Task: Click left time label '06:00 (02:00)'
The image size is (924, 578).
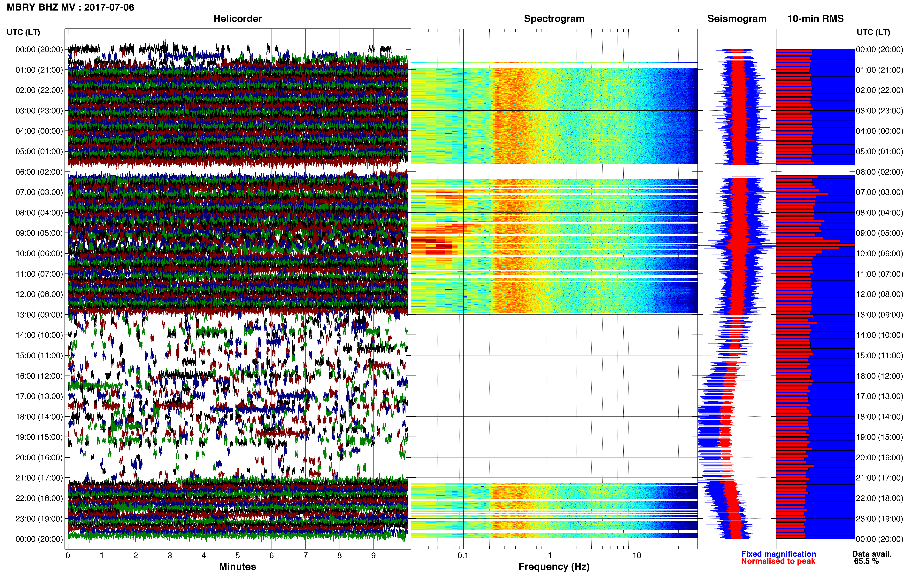Action: [39, 172]
